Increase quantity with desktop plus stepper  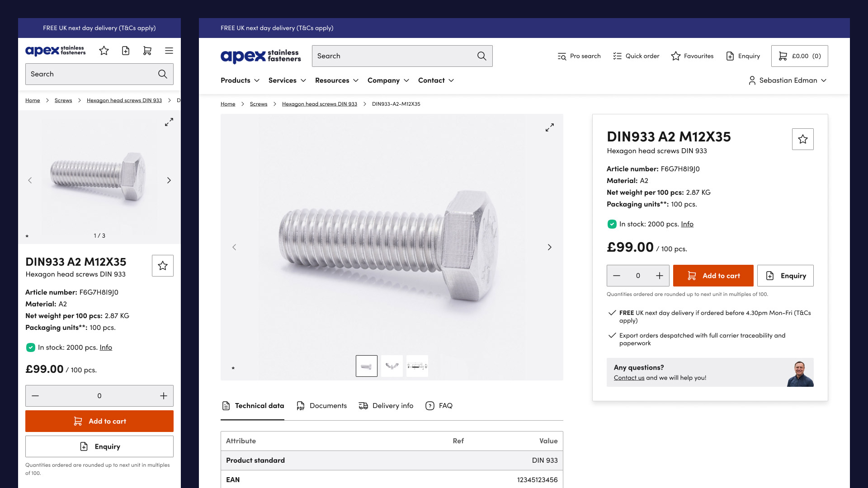pyautogui.click(x=660, y=276)
